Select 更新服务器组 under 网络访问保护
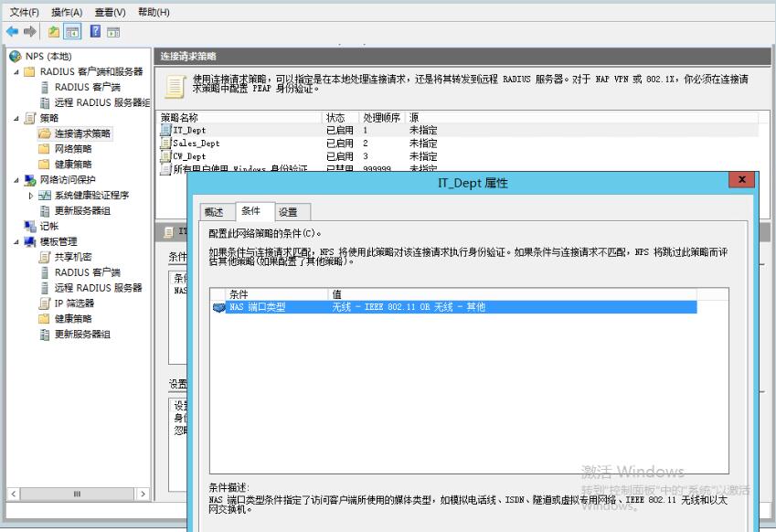Image resolution: width=776 pixels, height=532 pixels. pos(82,211)
